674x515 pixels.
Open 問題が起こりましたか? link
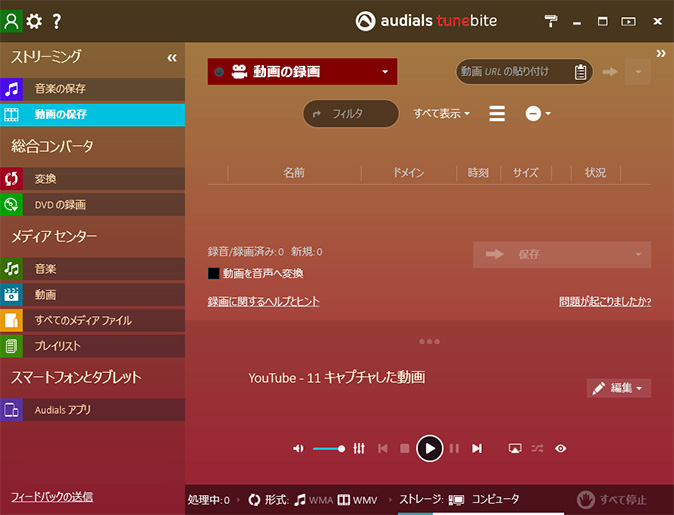point(605,301)
